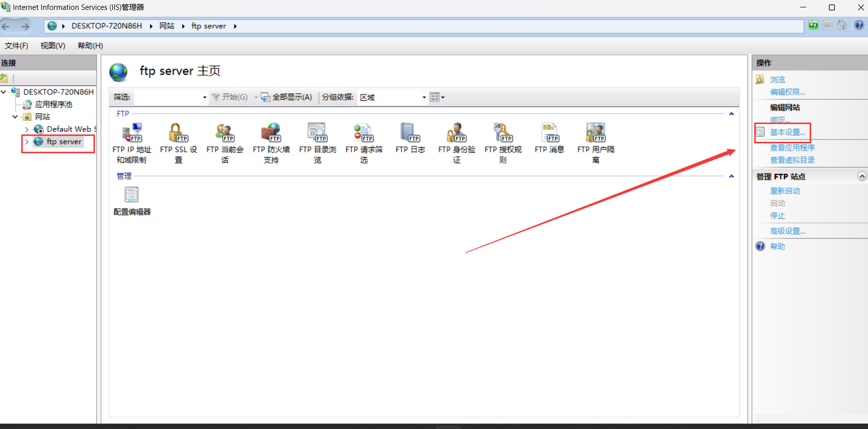Click the 基本设置 page icon
Screen dimensions: 868x429
760,132
